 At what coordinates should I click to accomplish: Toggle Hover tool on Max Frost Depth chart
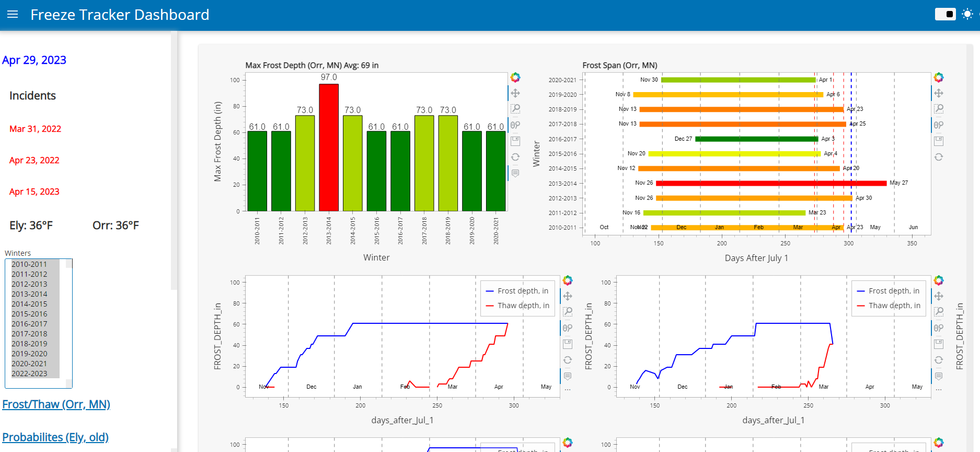[515, 173]
